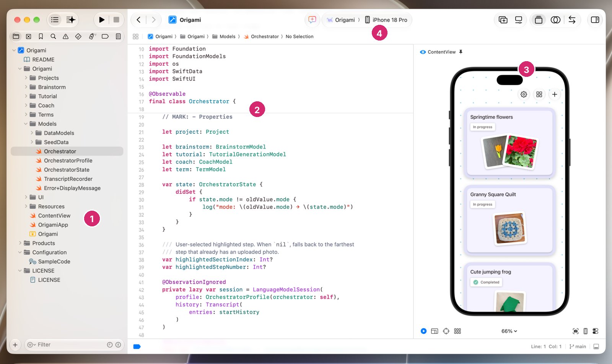The image size is (612, 364).
Task: Open the library with the plus-squares icon
Action: tap(503, 19)
